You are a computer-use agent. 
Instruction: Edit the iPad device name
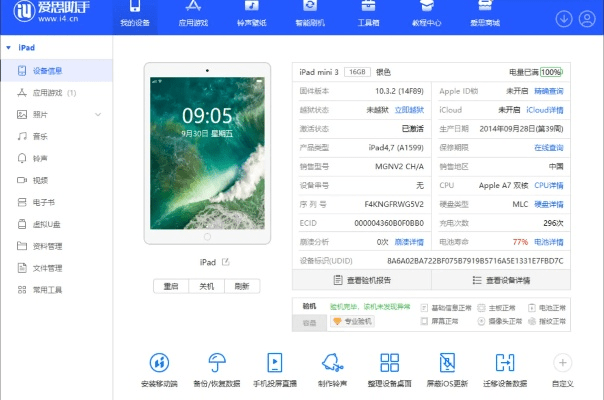(226, 262)
